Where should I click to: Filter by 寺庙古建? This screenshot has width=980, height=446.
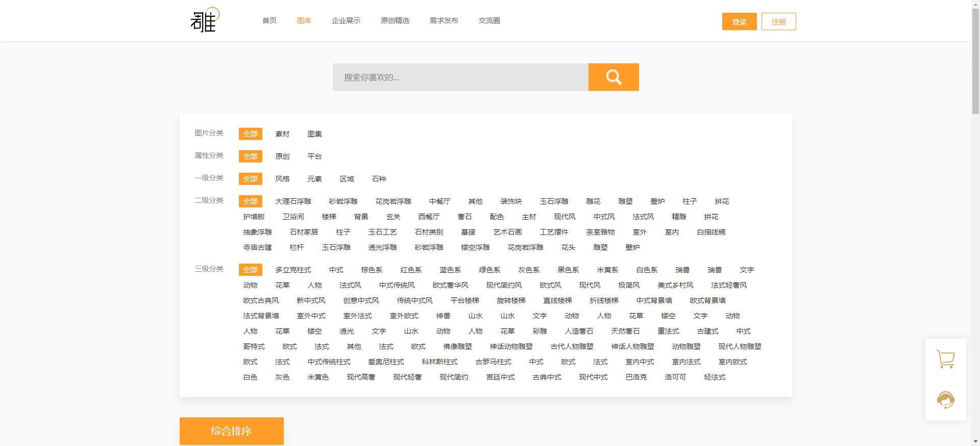258,247
